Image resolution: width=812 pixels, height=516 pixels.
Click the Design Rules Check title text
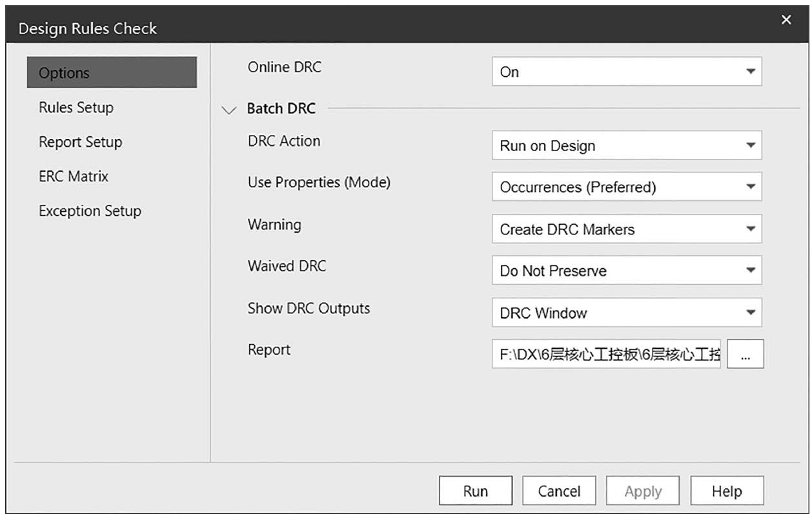click(x=88, y=28)
